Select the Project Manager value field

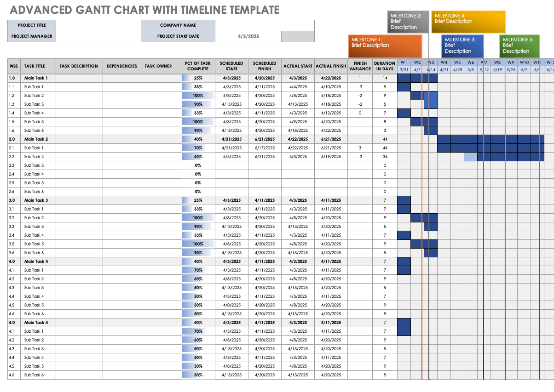pyautogui.click(x=98, y=36)
